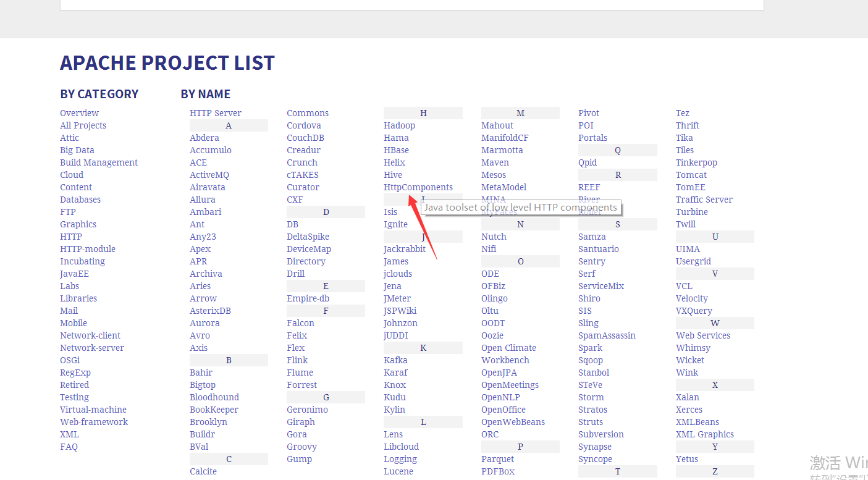The image size is (868, 480).
Task: Open the Tomcat project link
Action: (x=691, y=175)
